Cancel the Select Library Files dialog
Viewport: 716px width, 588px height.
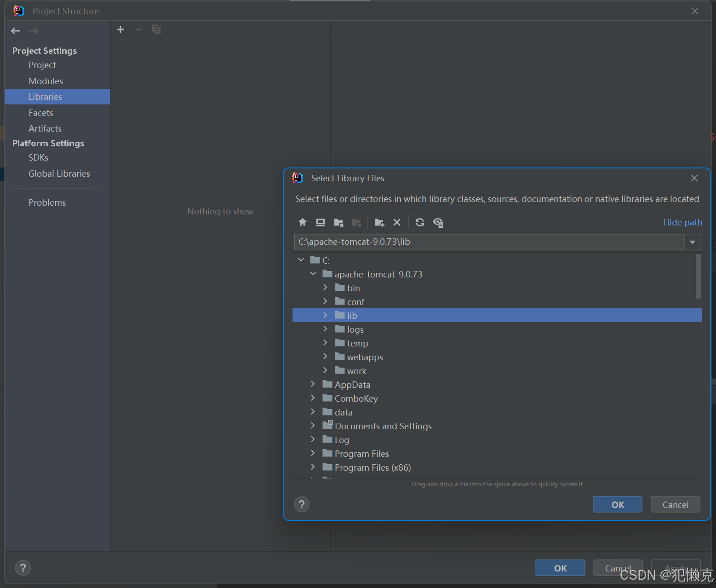point(675,504)
